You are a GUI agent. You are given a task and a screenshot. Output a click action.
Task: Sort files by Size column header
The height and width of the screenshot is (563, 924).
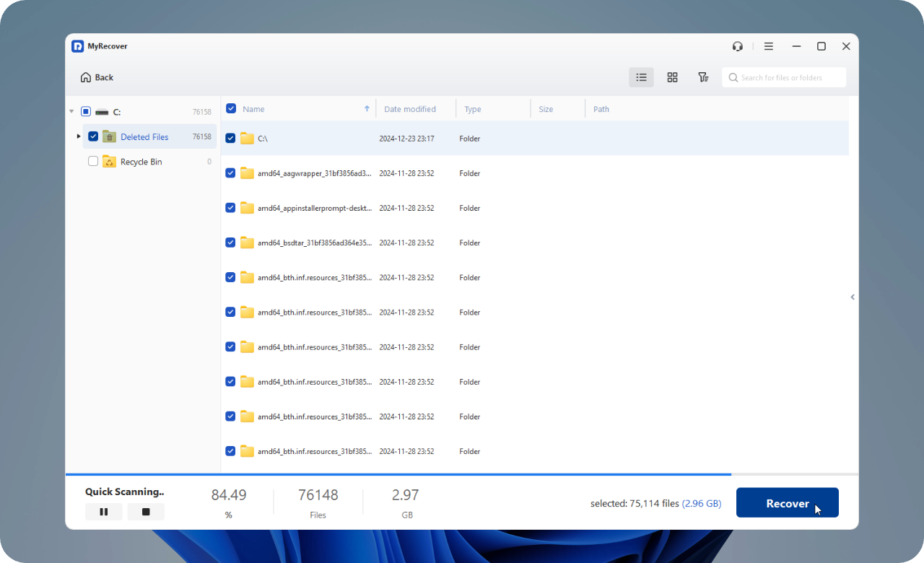point(546,109)
